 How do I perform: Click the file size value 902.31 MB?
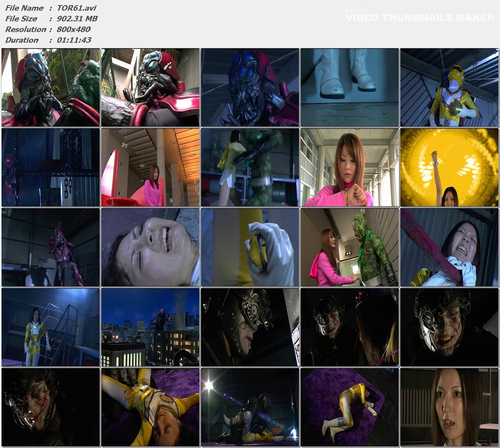click(77, 19)
